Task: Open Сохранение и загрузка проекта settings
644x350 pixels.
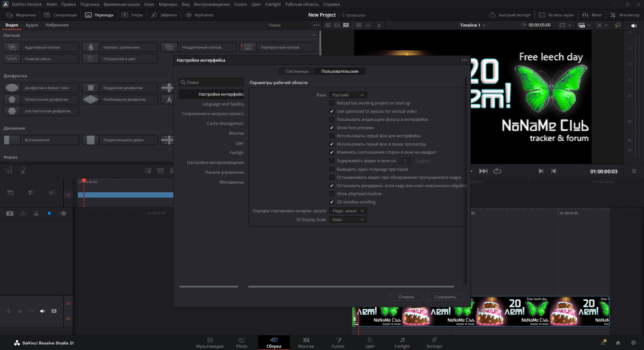Action: pyautogui.click(x=211, y=114)
